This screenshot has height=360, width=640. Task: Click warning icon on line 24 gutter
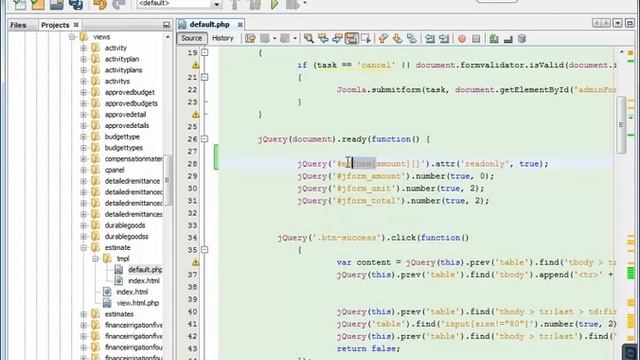tap(196, 115)
